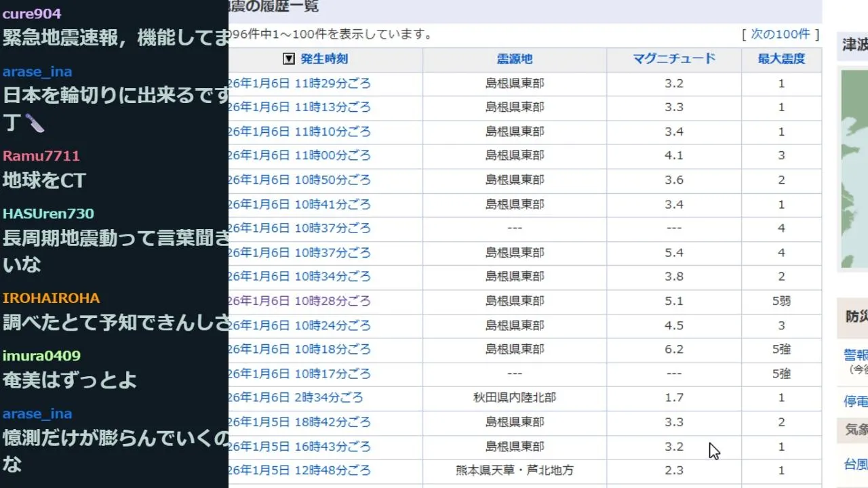Image resolution: width=868 pixels, height=488 pixels.
Task: Click the 熊本県天草・芦北地方 epicenter cell
Action: [x=515, y=470]
